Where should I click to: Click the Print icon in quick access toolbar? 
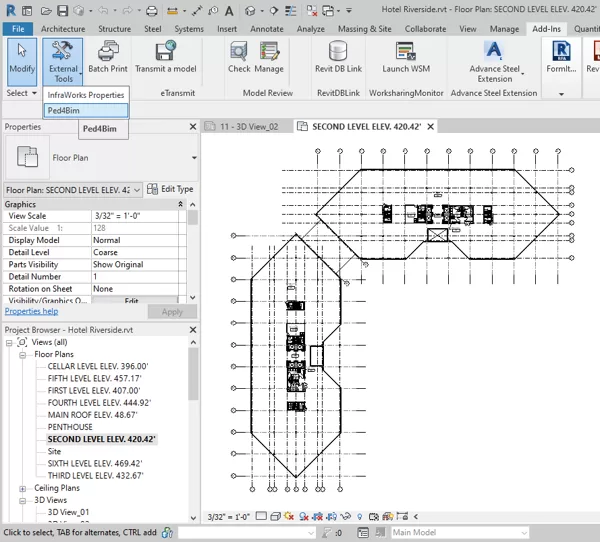(152, 11)
